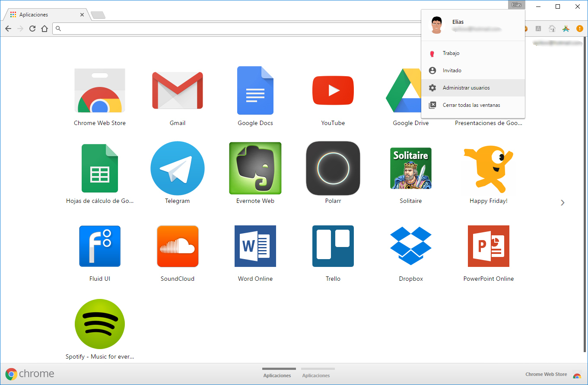Screen dimensions: 588x385
Task: Launch the Dropbox app
Action: [x=410, y=246]
